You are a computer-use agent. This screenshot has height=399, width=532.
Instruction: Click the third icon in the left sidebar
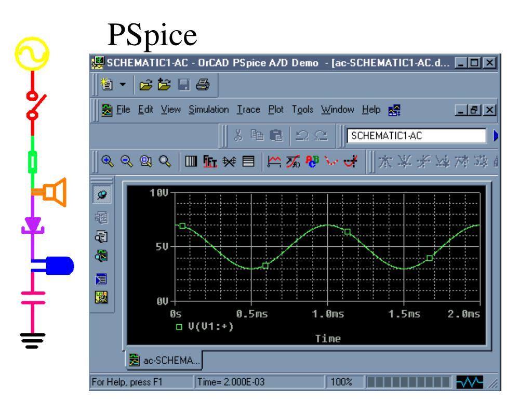tap(101, 236)
